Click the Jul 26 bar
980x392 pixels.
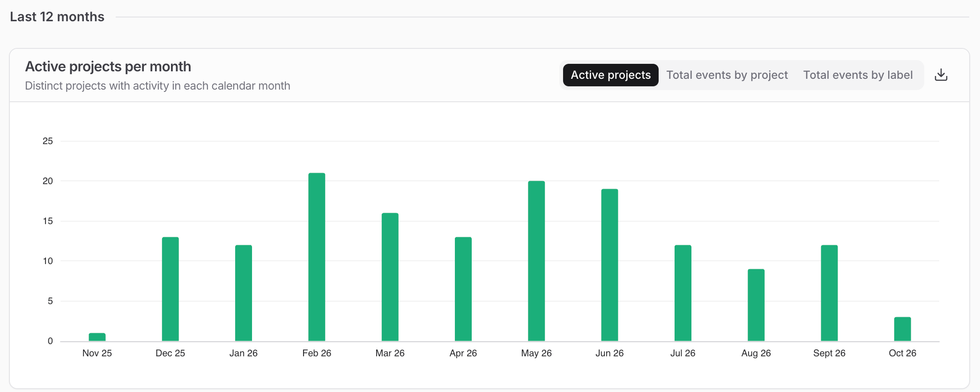[x=683, y=293]
